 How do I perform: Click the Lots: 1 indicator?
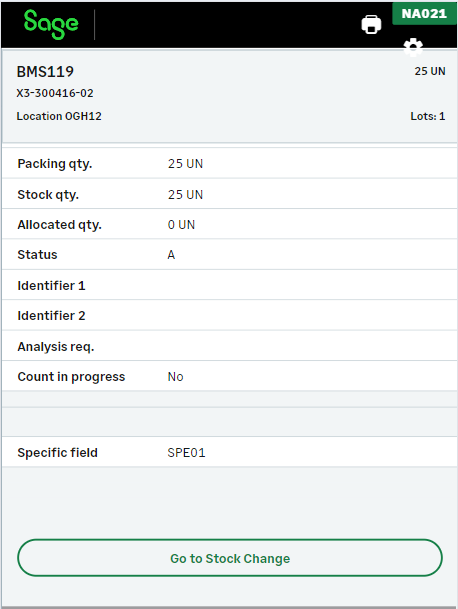(x=428, y=116)
